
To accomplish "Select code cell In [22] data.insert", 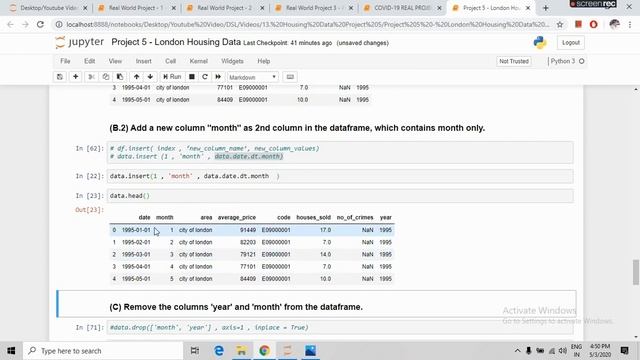I will [340, 176].
